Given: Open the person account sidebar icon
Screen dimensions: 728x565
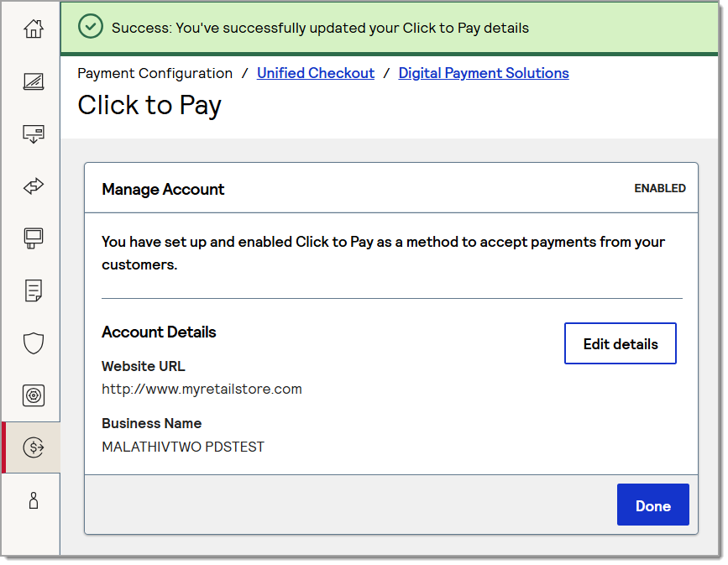Looking at the screenshot, I should [x=33, y=500].
